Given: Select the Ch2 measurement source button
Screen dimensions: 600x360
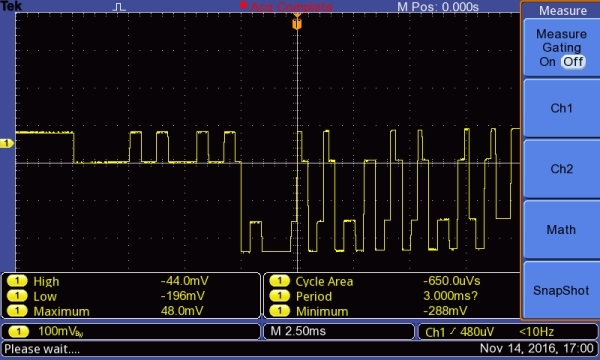Looking at the screenshot, I should (x=561, y=169).
